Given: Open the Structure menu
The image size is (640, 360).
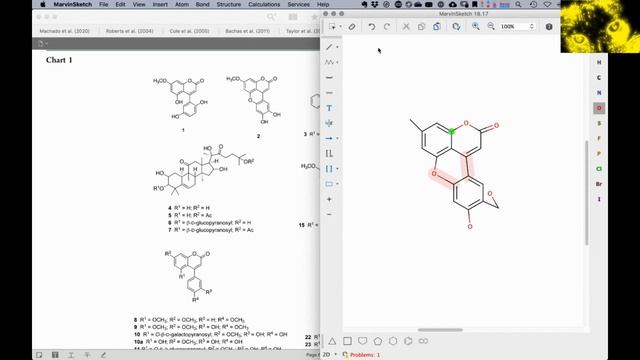Looking at the screenshot, I should click(229, 4).
